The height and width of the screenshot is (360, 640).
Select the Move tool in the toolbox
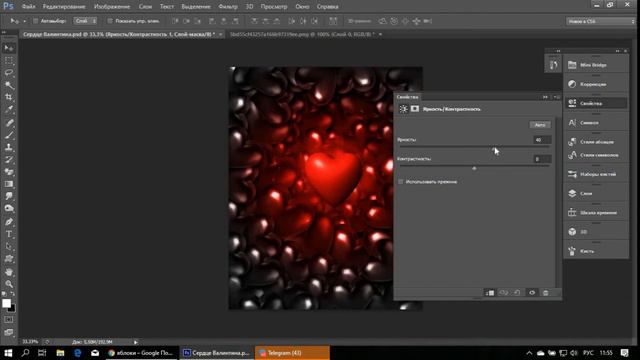(9, 48)
